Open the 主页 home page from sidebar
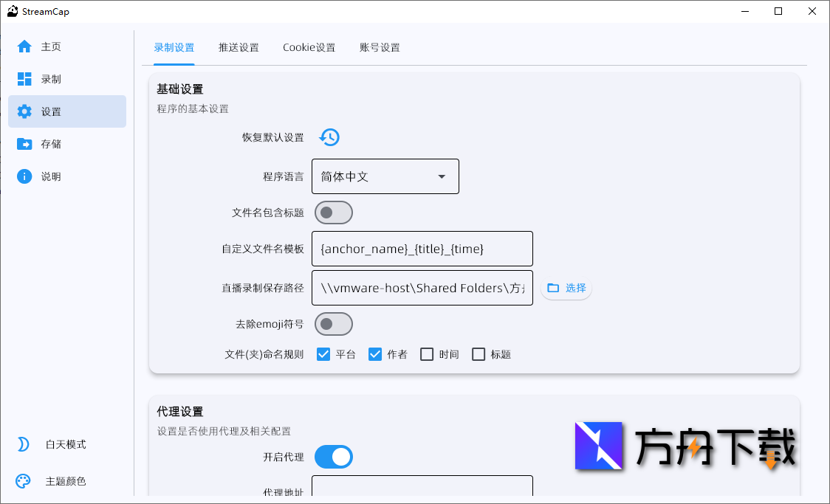 coord(24,46)
